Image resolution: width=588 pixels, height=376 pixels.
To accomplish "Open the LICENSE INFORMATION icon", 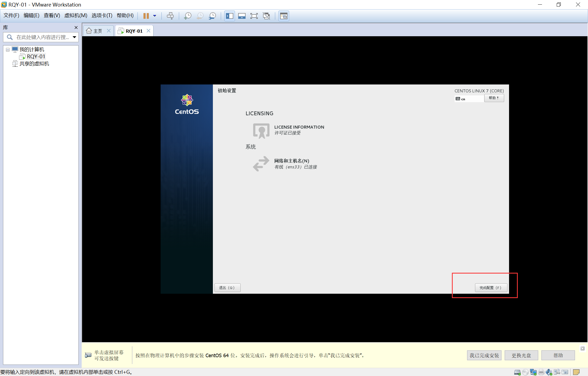I will pos(261,131).
